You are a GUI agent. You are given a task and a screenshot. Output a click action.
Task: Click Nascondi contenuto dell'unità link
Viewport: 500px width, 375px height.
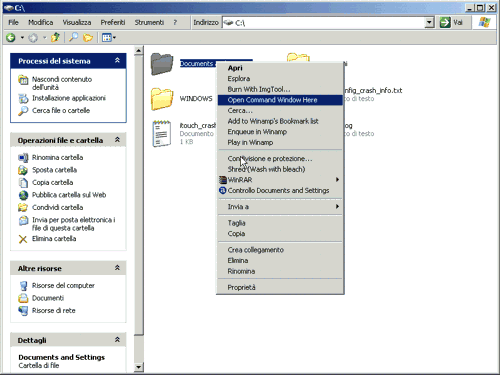tap(62, 83)
